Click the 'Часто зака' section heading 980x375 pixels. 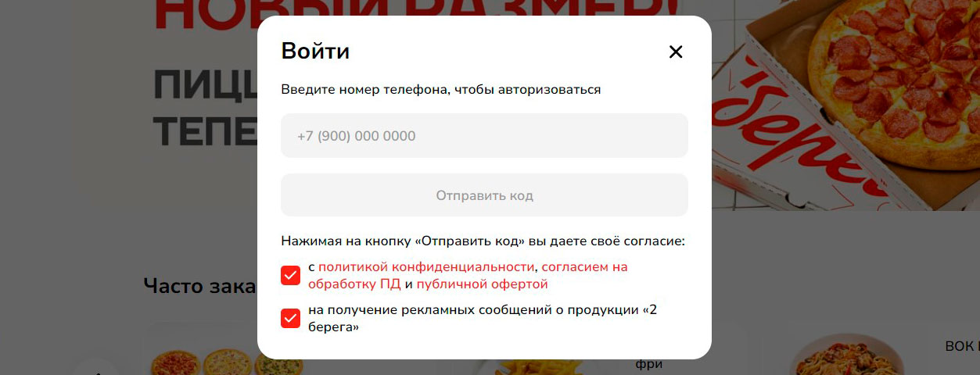click(x=200, y=286)
